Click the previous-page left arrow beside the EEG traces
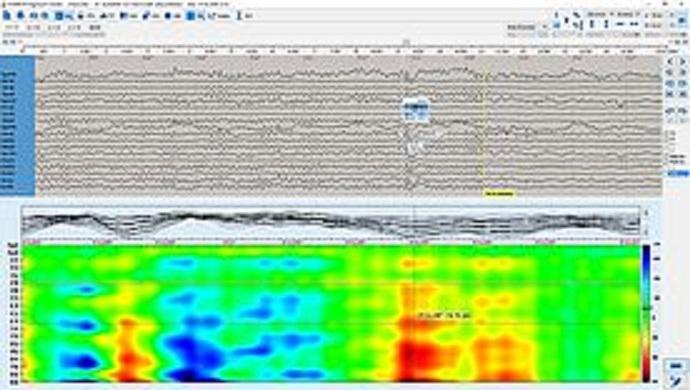This screenshot has width=690, height=390. pos(670,62)
